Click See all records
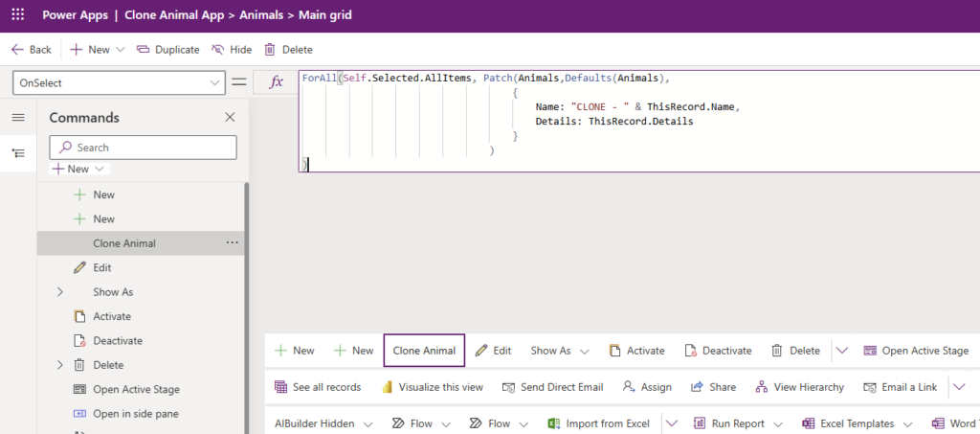Image resolution: width=980 pixels, height=434 pixels. pos(318,387)
